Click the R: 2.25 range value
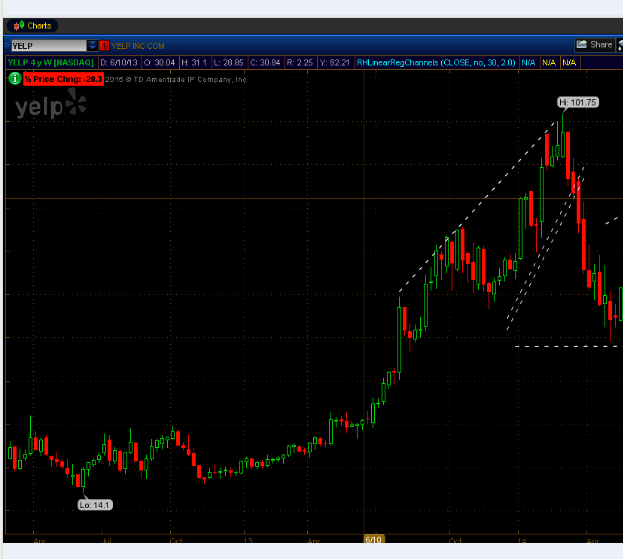This screenshot has height=559, width=623. 300,62
